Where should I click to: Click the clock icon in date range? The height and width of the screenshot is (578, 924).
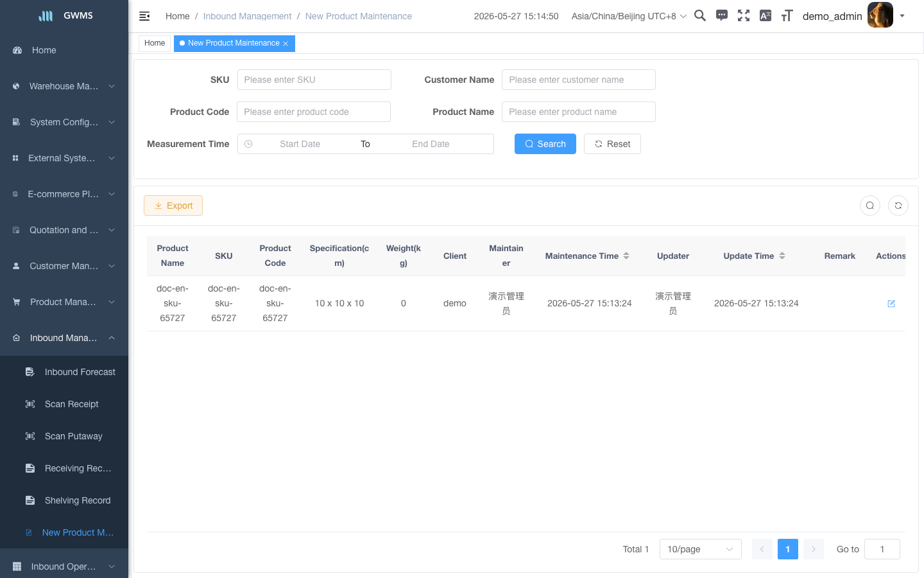(x=248, y=144)
